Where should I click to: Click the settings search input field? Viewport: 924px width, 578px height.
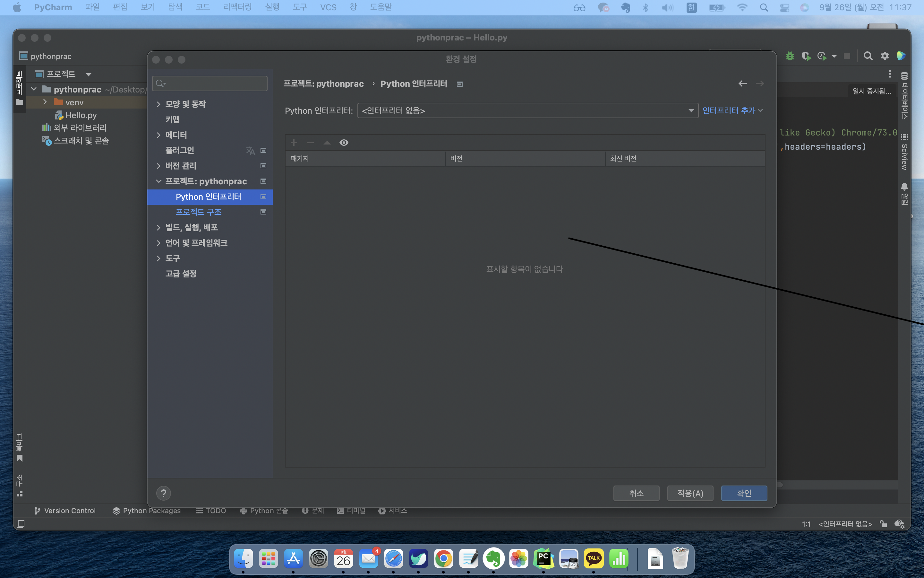tap(210, 83)
